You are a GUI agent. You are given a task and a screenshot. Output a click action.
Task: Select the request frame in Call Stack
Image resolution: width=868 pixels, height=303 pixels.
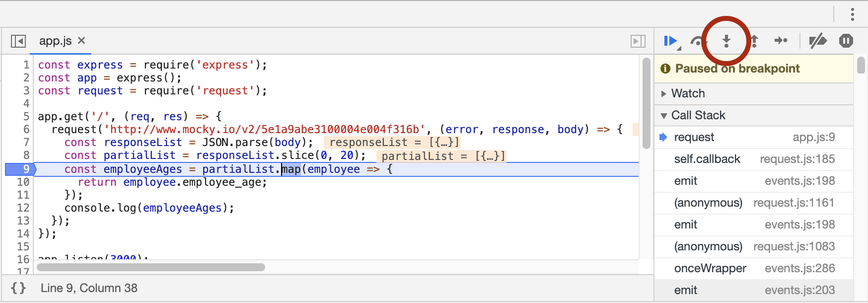click(x=694, y=137)
